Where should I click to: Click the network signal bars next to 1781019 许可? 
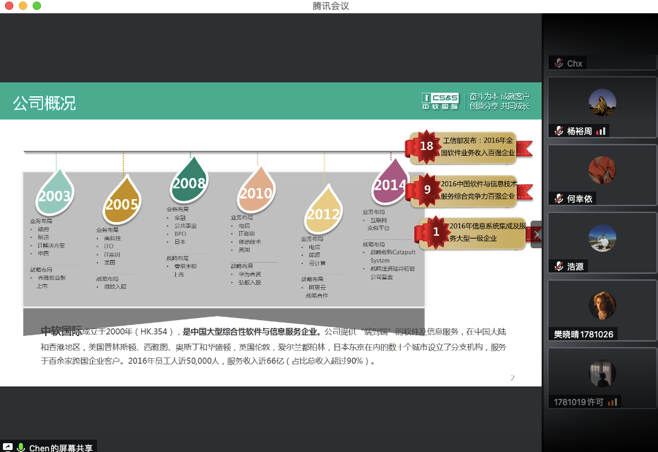(613, 402)
